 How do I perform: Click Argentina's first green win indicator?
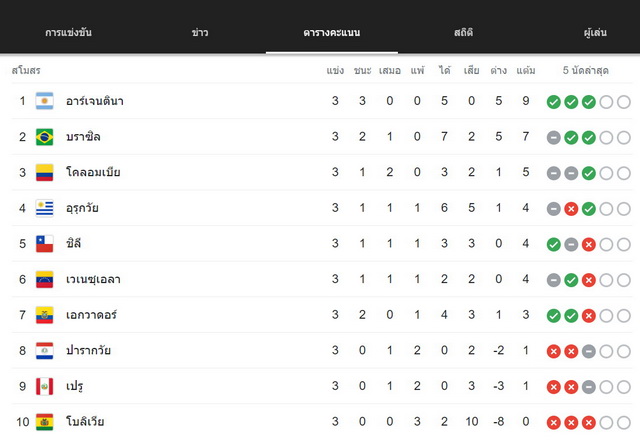point(553,102)
